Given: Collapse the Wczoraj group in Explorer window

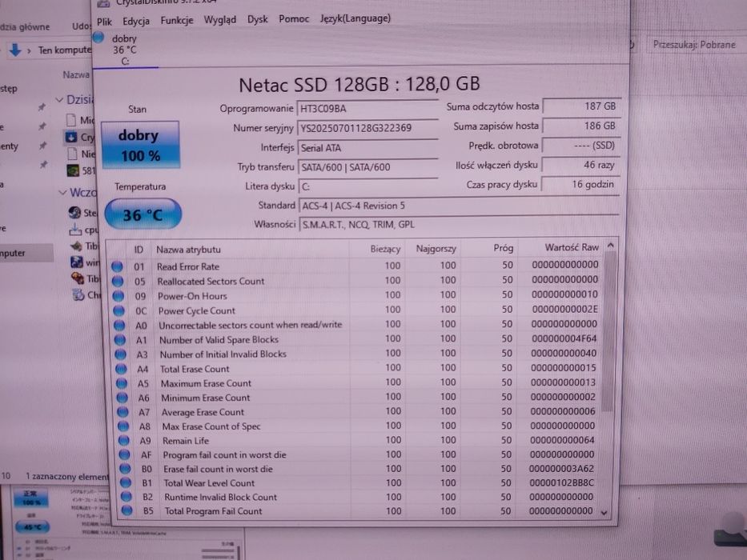Looking at the screenshot, I should 62,193.
